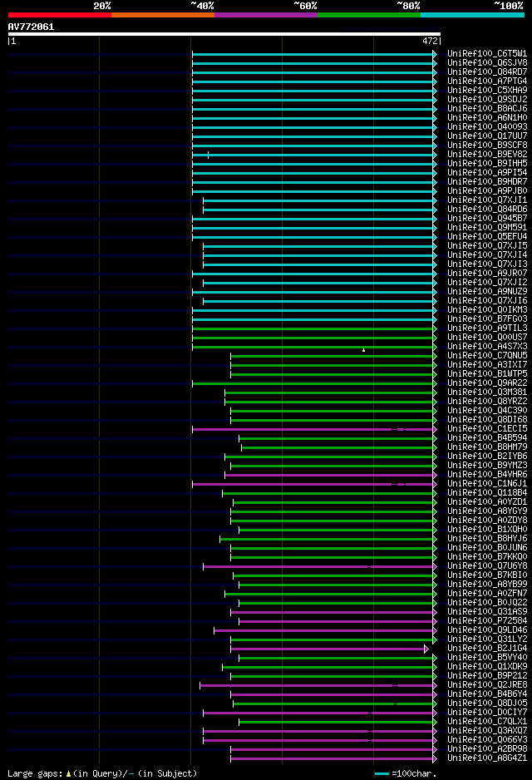Select the UniRef100_A2BR98 label
Image resolution: width=532 pixels, height=780 pixels.
487,748
